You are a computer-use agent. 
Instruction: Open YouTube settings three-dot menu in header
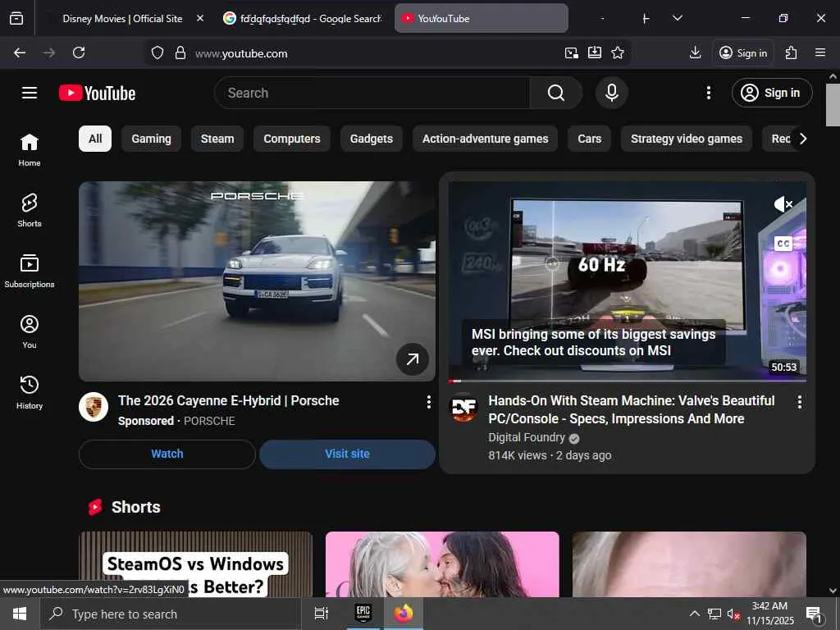coord(708,93)
